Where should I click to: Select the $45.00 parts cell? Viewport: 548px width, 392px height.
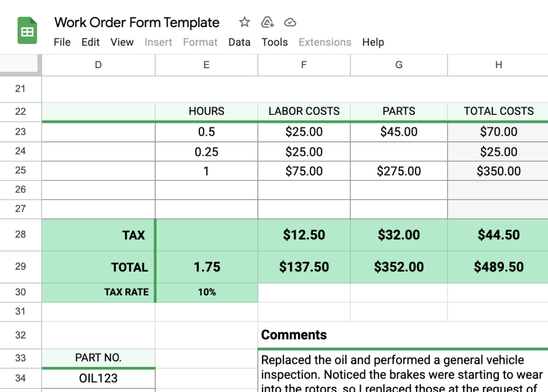click(x=399, y=132)
